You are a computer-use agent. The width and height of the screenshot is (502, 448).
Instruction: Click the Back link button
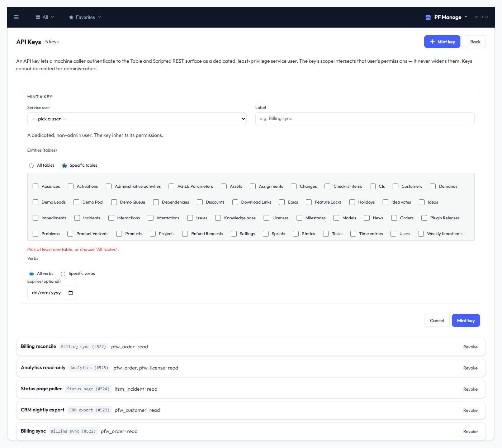(475, 42)
